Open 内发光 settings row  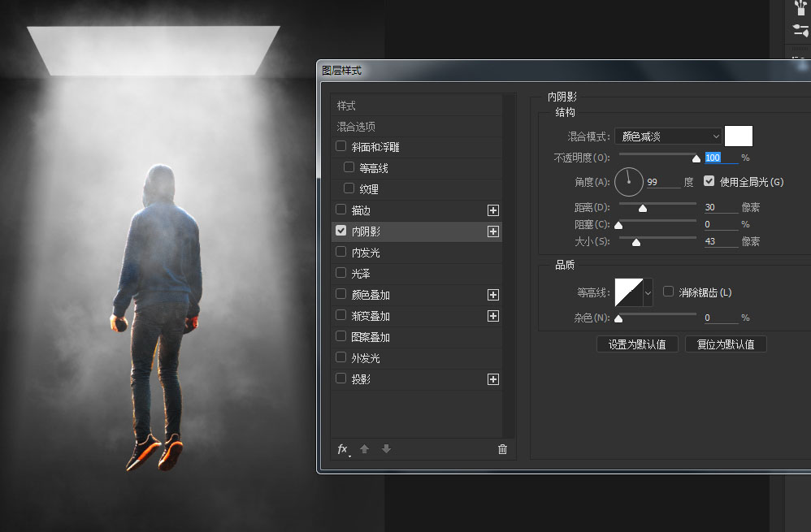(x=416, y=253)
